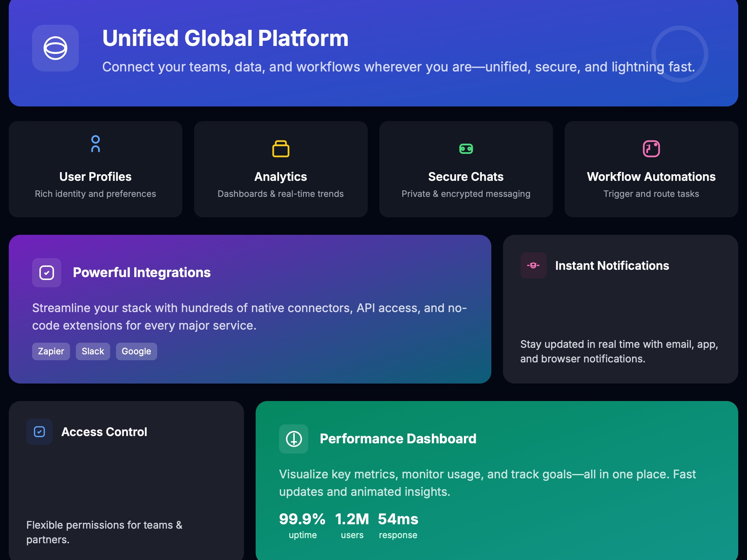
Task: Click the pink Workflow Automations icon
Action: (651, 149)
